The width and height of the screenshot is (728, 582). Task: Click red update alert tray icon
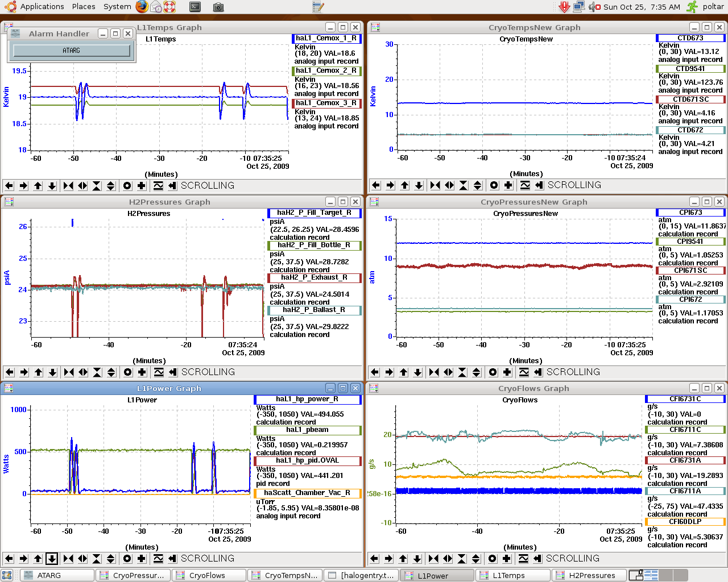tap(564, 7)
